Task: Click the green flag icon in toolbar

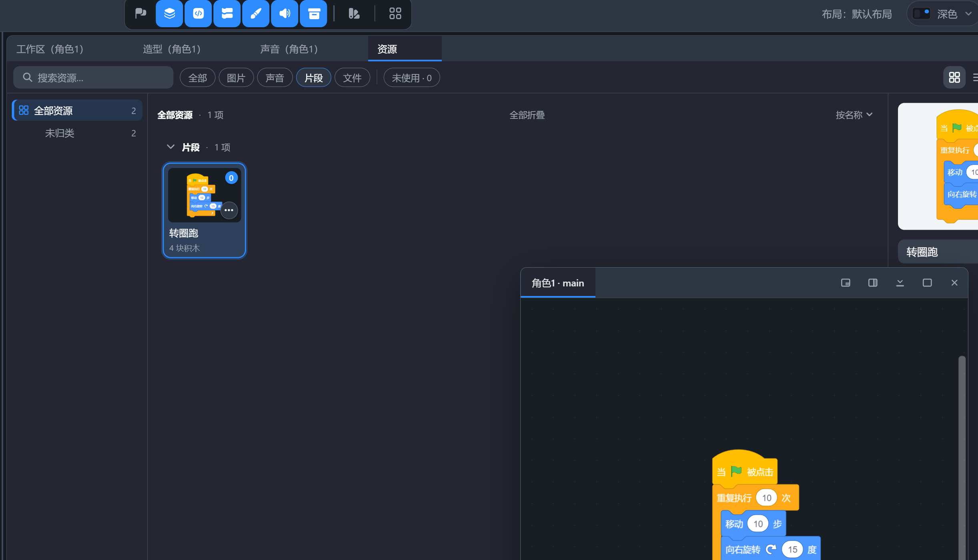Action: coord(140,14)
